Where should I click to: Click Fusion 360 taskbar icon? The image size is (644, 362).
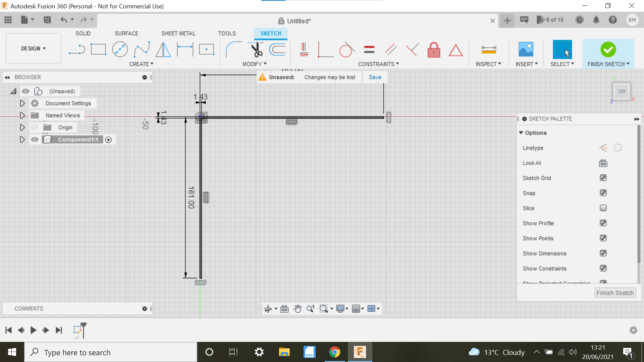[360, 352]
